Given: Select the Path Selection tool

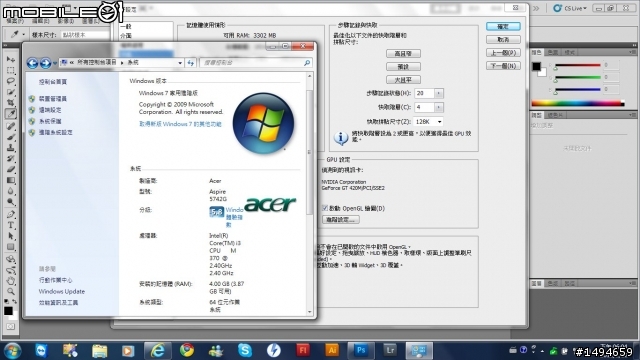Looking at the screenshot, I should 11,236.
